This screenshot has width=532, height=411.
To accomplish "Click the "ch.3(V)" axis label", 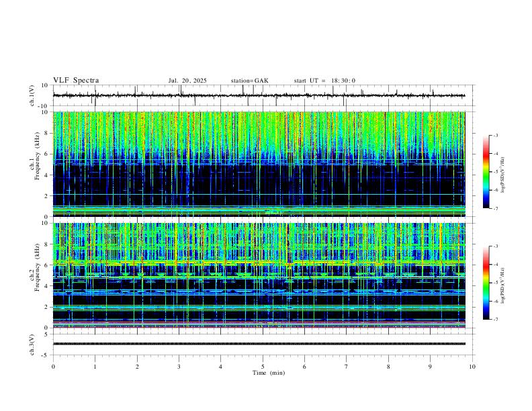I will pos(32,345).
